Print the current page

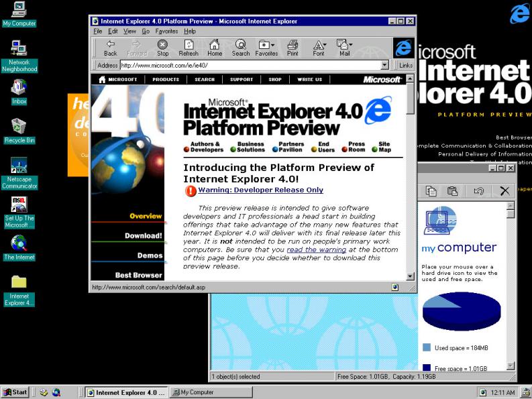pos(292,48)
